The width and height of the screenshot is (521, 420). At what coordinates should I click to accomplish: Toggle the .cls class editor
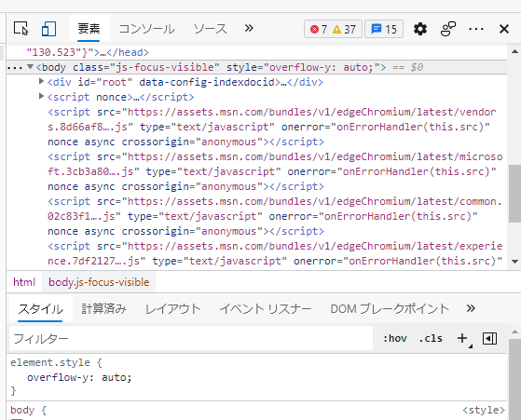[x=431, y=338]
